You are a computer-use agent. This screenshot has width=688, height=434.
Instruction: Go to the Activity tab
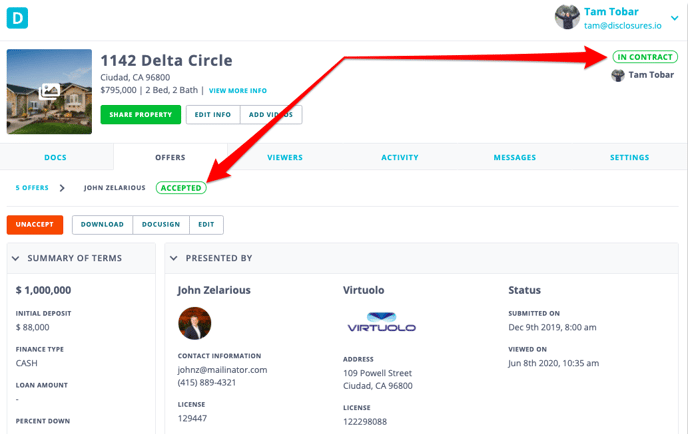(400, 157)
